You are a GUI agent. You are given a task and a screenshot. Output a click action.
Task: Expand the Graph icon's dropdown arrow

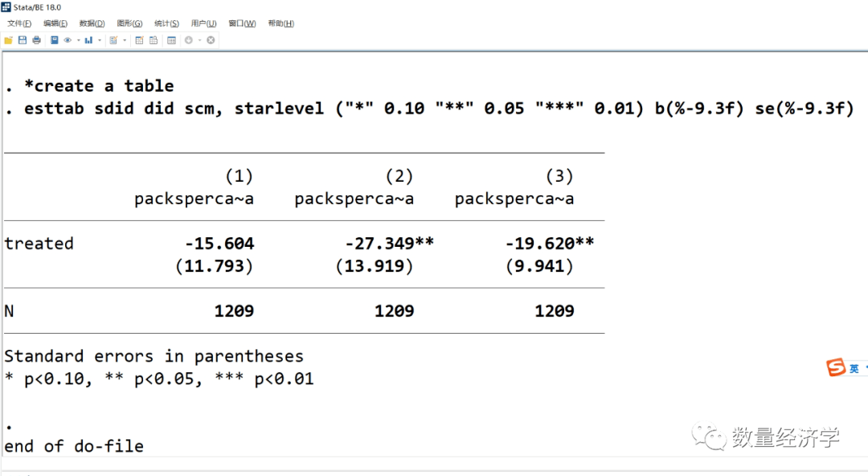(100, 40)
